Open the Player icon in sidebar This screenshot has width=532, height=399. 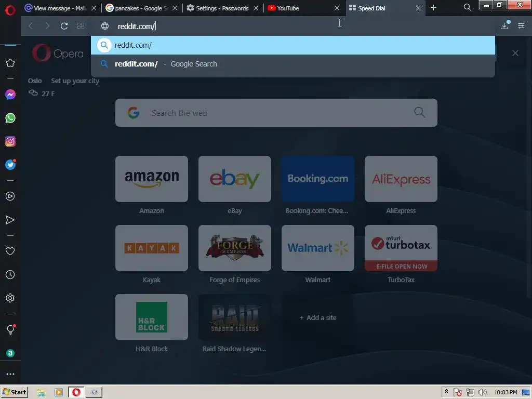coord(10,196)
